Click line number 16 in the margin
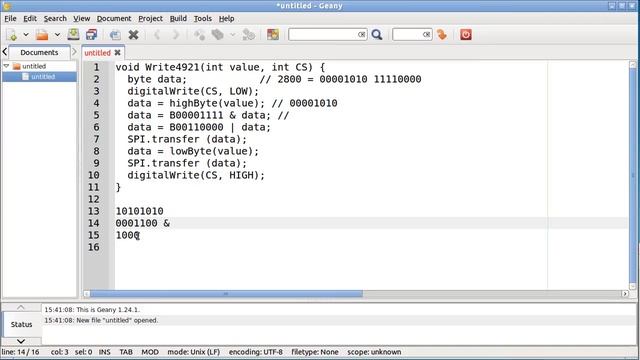Viewport: 640px width, 360px height. click(x=93, y=247)
